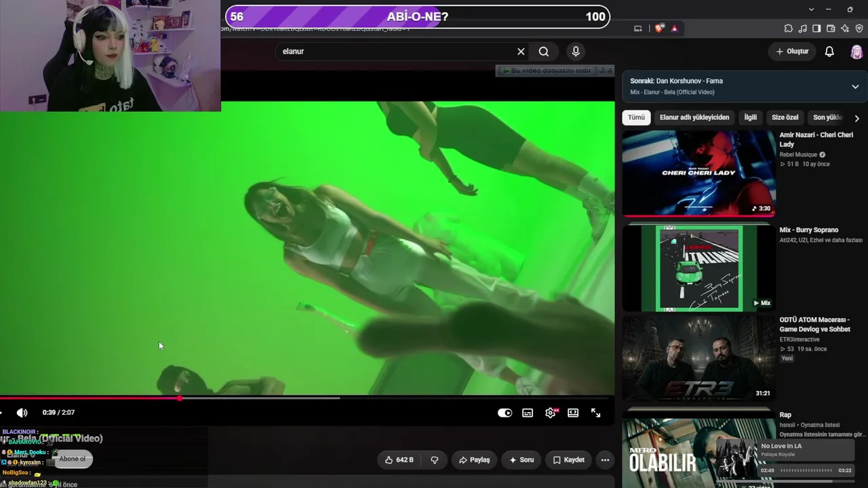Close the video download bar
The height and width of the screenshot is (488, 868).
coord(610,70)
